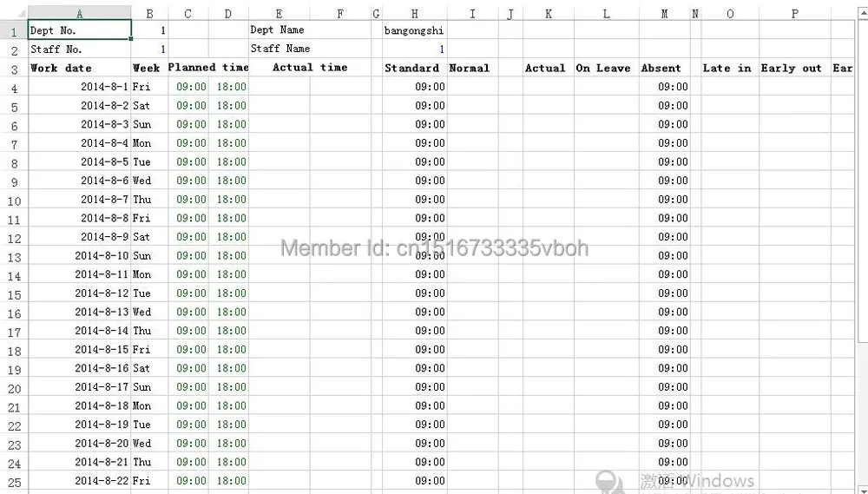868x494 pixels.
Task: Select the Work date header cell
Action: [79, 68]
